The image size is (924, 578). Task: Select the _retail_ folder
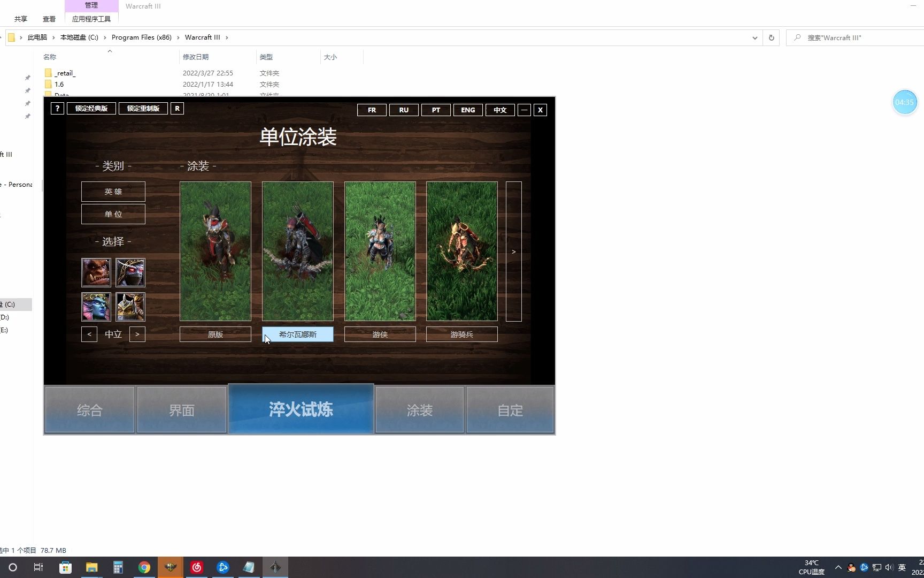coord(65,73)
